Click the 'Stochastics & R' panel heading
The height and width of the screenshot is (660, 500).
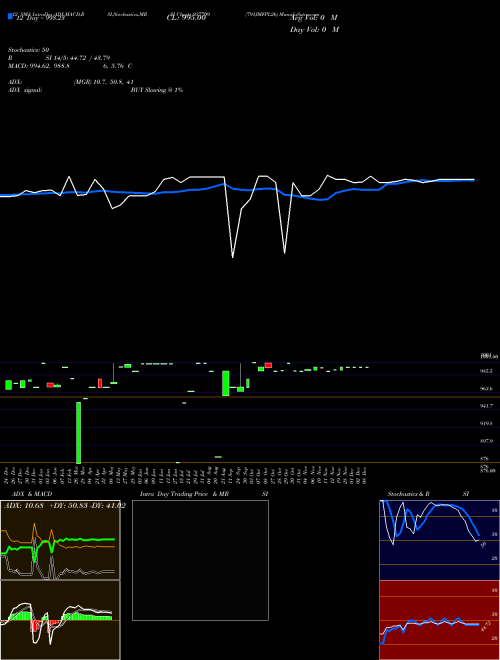[409, 494]
